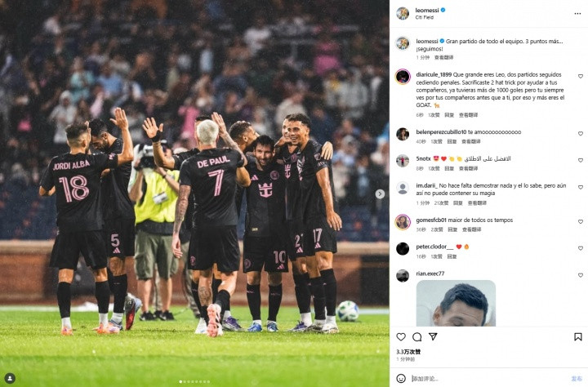This screenshot has width=588, height=387.
Task: Like diaricule_1899's comment
Action: 581,77
